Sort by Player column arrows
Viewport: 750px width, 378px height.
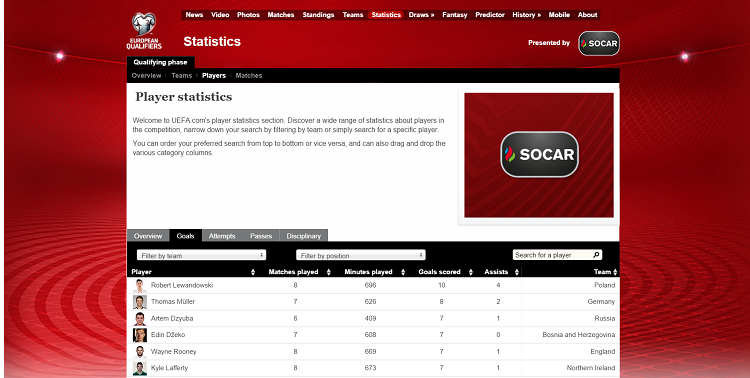[x=253, y=272]
